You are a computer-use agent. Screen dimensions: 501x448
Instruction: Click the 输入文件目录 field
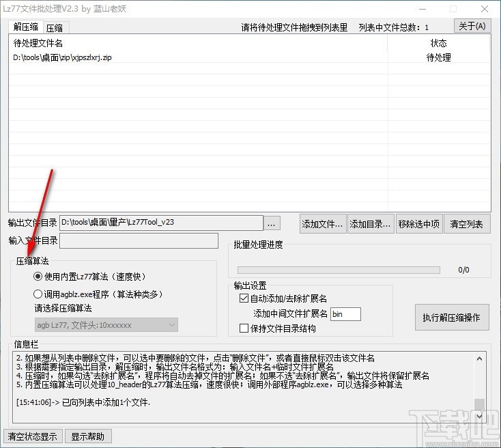pyautogui.click(x=139, y=240)
